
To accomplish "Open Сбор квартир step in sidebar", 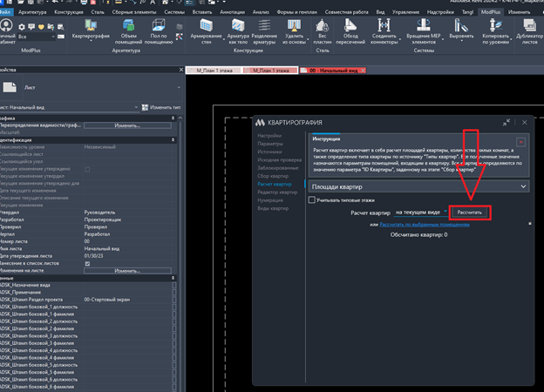I will click(x=273, y=176).
